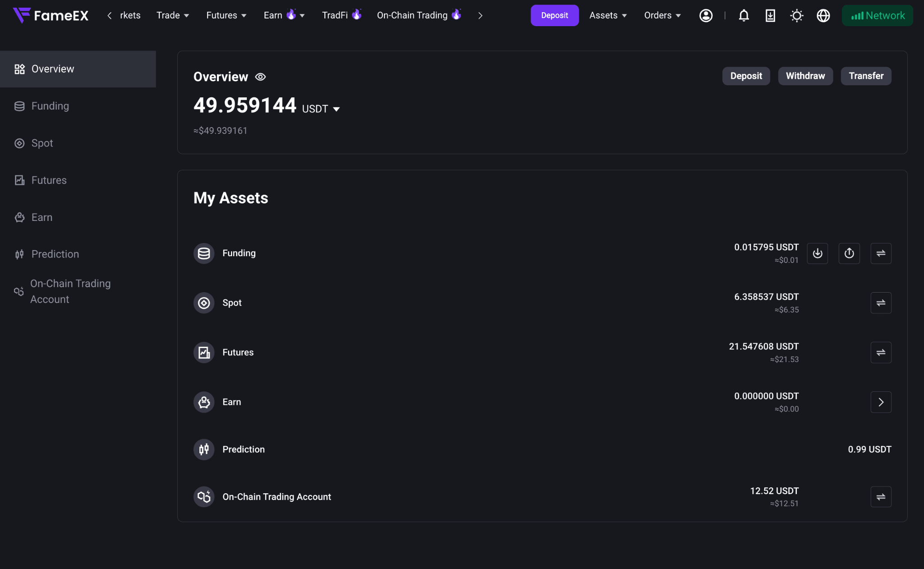
Task: Click the Spot label in My Assets
Action: coord(232,303)
